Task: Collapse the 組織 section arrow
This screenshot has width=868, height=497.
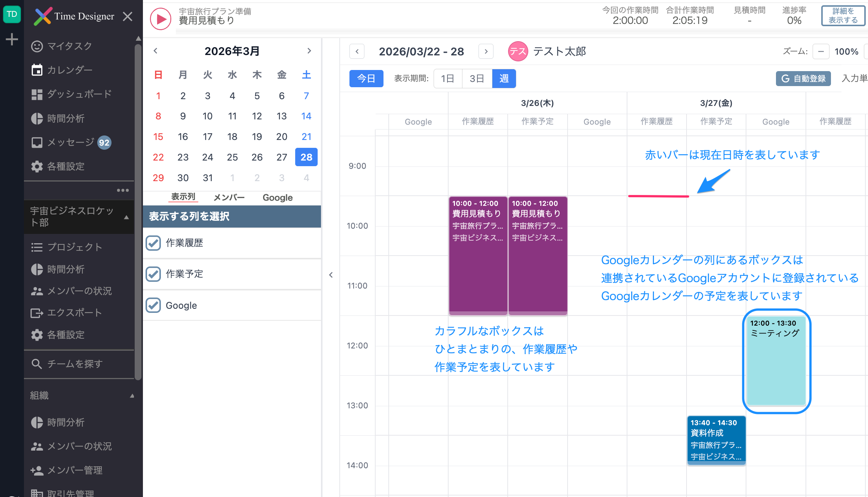Action: coord(132,396)
